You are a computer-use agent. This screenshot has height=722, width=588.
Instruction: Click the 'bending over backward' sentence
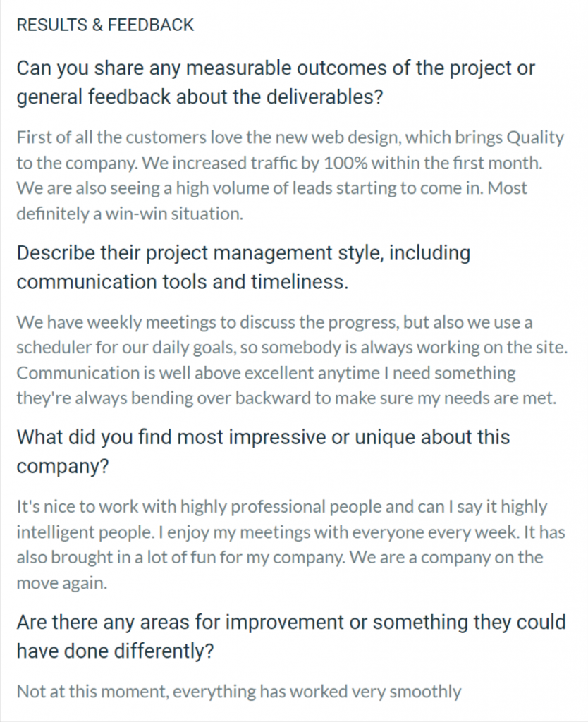286,398
